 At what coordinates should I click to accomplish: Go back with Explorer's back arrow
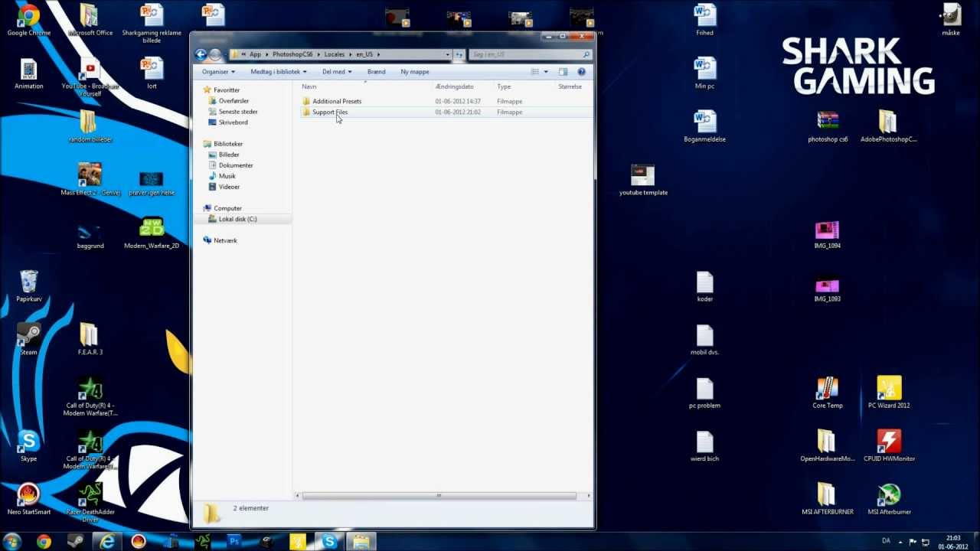201,54
